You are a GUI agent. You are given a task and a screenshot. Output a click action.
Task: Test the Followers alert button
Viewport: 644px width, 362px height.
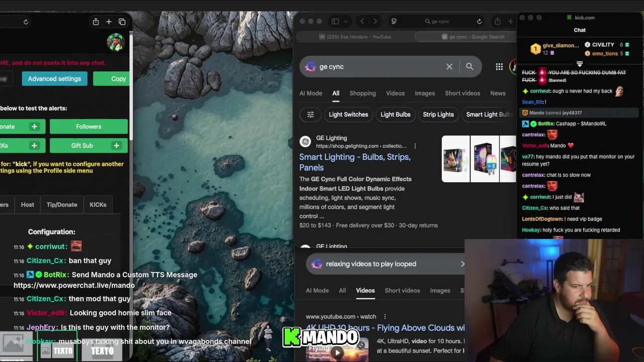click(x=89, y=127)
